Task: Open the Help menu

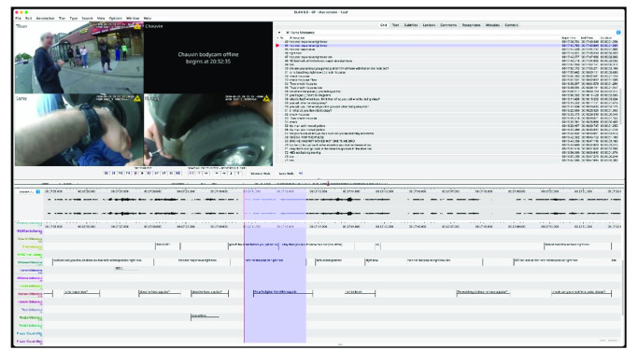Action: (x=148, y=19)
